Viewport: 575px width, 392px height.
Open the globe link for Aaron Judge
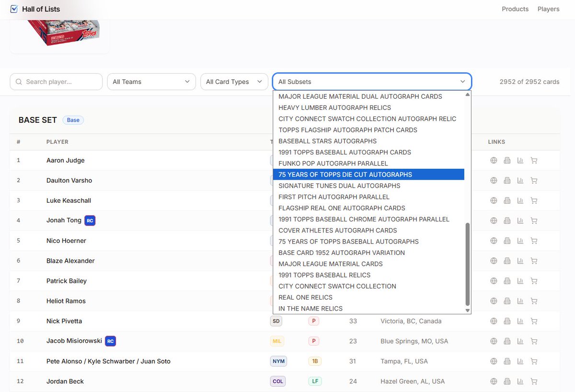click(494, 161)
